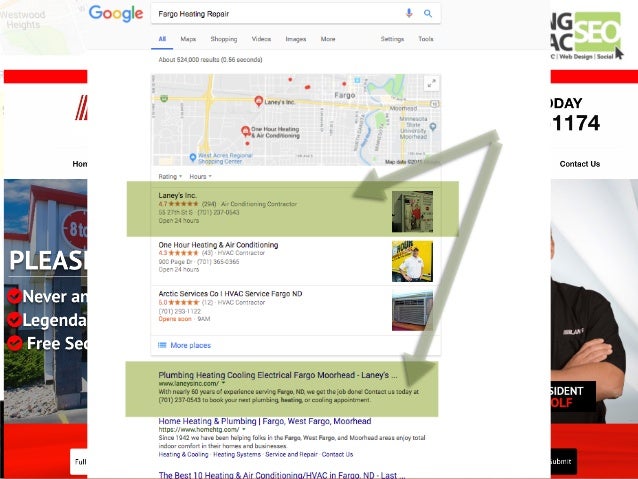Click the microphone voice search icon

pos(409,13)
